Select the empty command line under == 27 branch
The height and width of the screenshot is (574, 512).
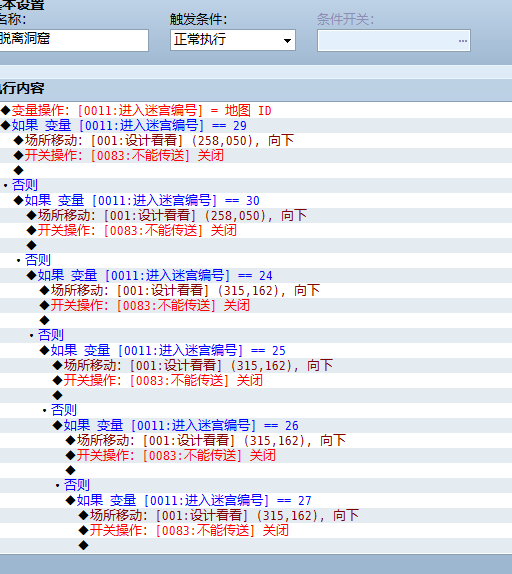point(256,545)
